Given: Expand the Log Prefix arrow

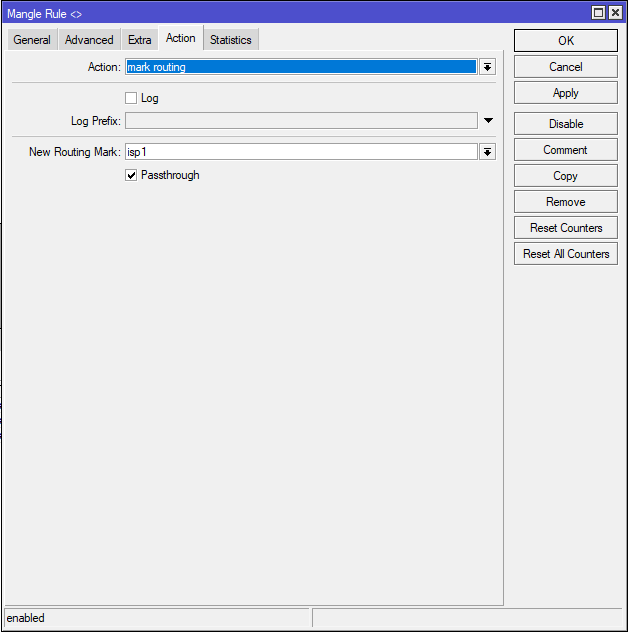Looking at the screenshot, I should point(488,121).
